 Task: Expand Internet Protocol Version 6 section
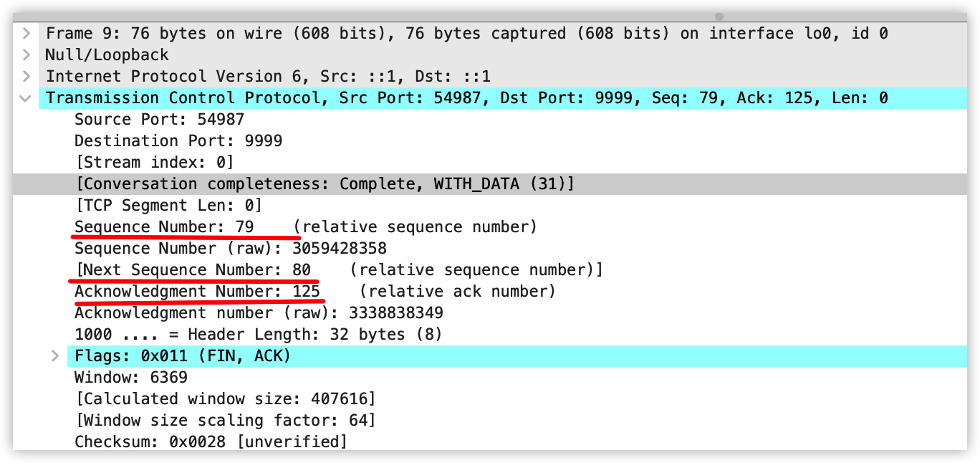pos(26,77)
